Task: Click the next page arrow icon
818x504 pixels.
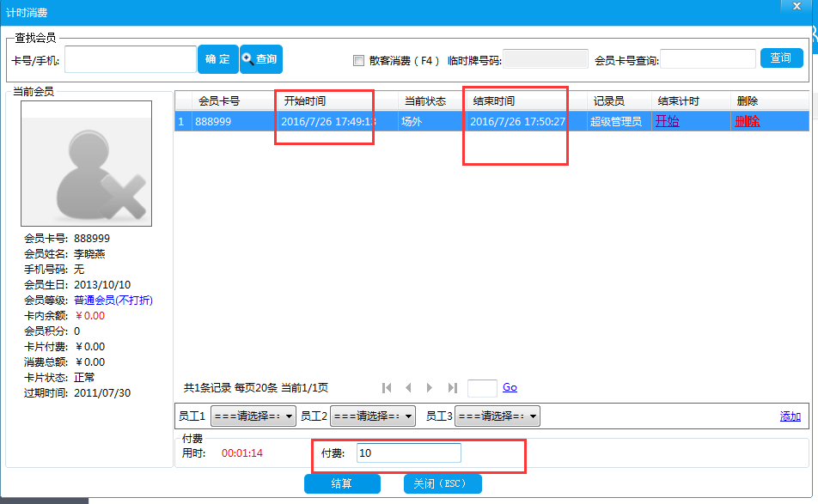Action: click(x=429, y=387)
